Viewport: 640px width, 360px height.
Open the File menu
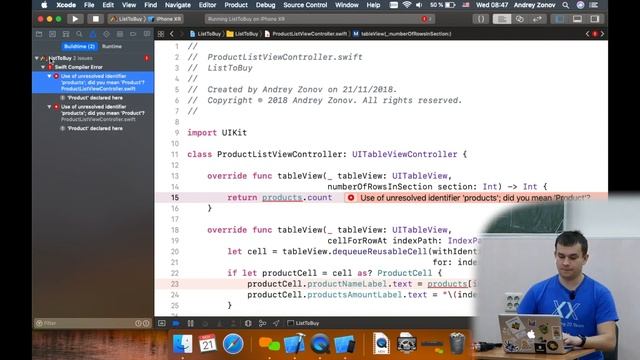(x=89, y=5)
